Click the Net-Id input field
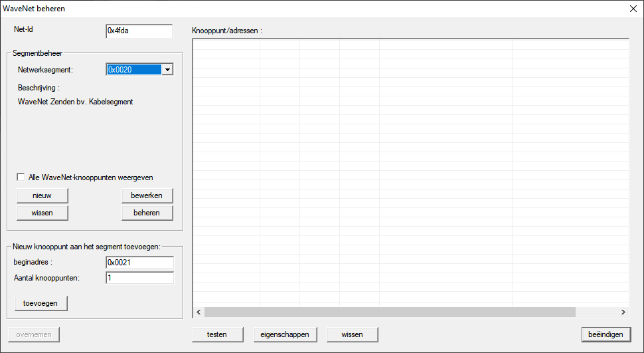The height and width of the screenshot is (353, 644). pos(139,31)
